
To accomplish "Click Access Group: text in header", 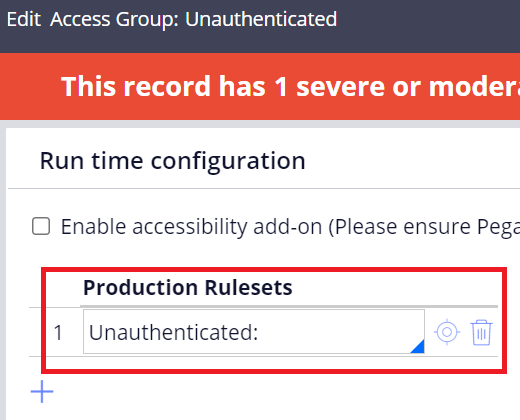I will click(x=114, y=19).
